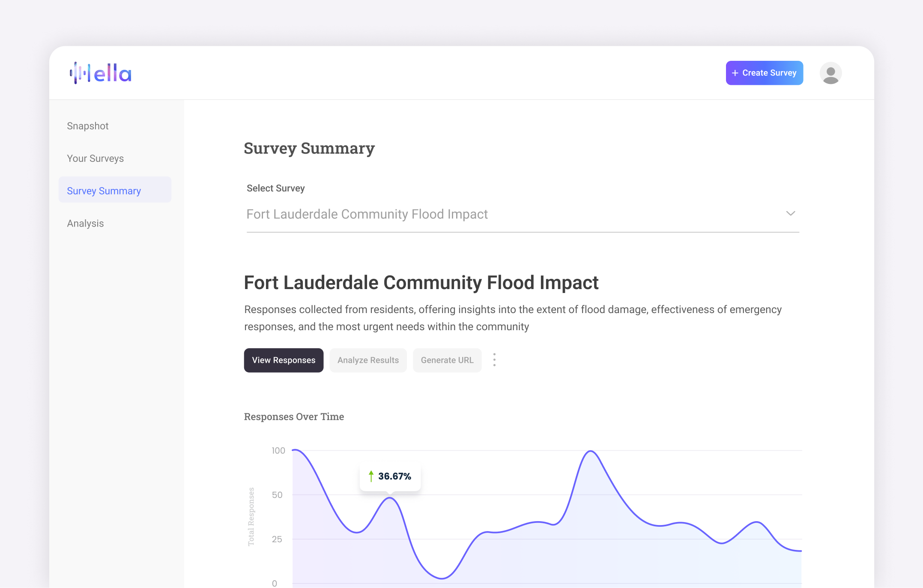Click the Fort Lauderdale Community Flood Impact title
This screenshot has width=923, height=588.
coord(421,283)
